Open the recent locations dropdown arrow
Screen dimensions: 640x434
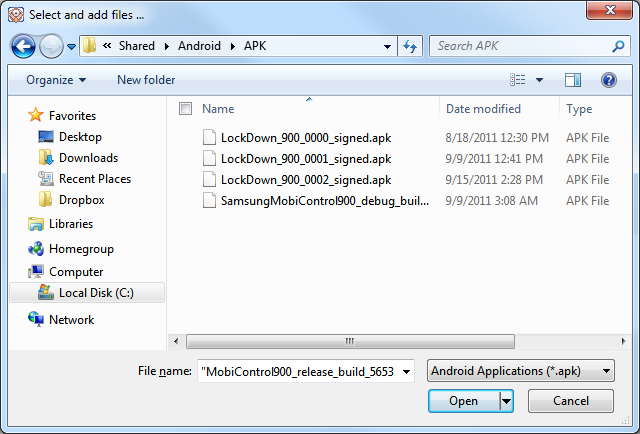coord(71,47)
